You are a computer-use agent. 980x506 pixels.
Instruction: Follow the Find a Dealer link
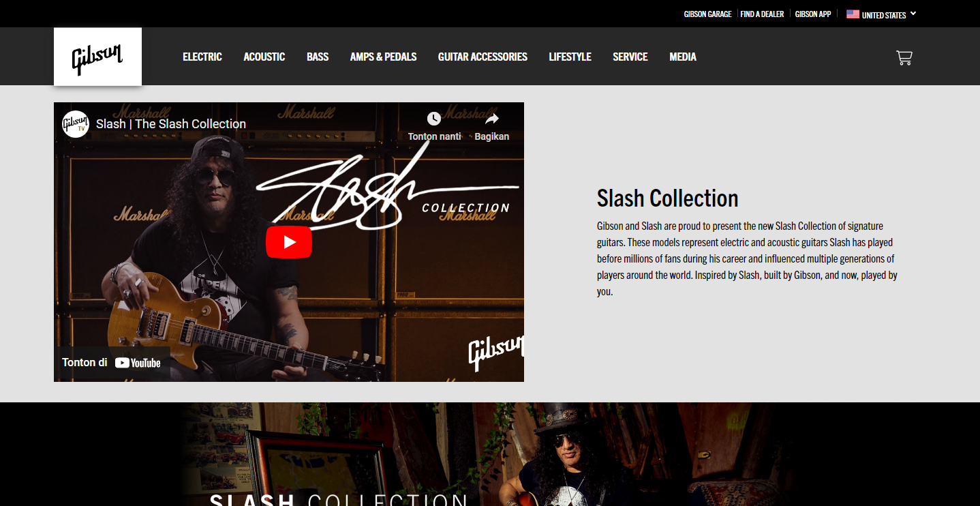click(x=762, y=14)
